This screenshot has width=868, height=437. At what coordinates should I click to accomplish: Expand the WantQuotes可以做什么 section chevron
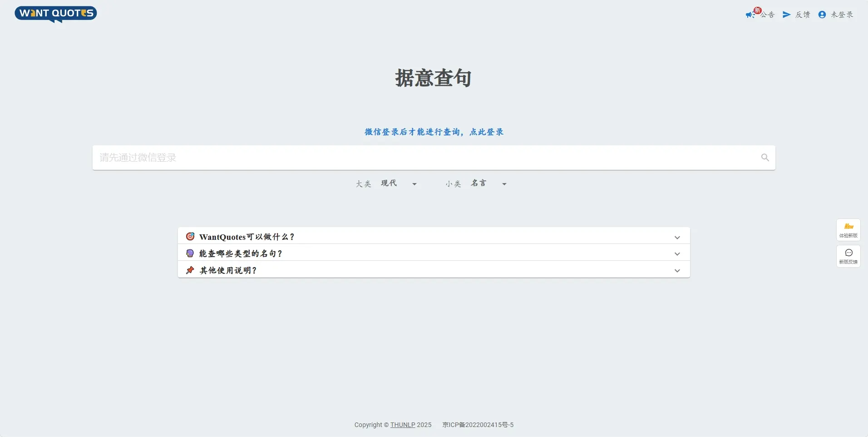pos(677,237)
